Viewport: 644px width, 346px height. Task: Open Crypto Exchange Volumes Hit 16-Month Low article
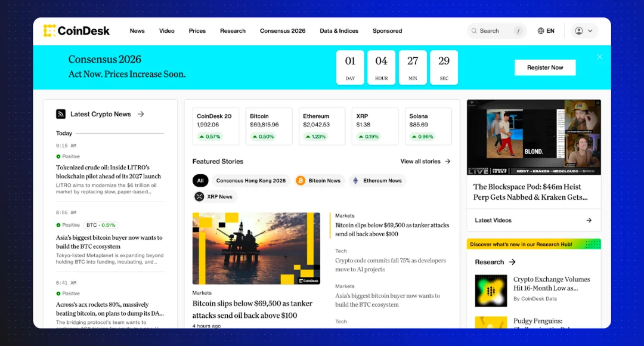552,283
